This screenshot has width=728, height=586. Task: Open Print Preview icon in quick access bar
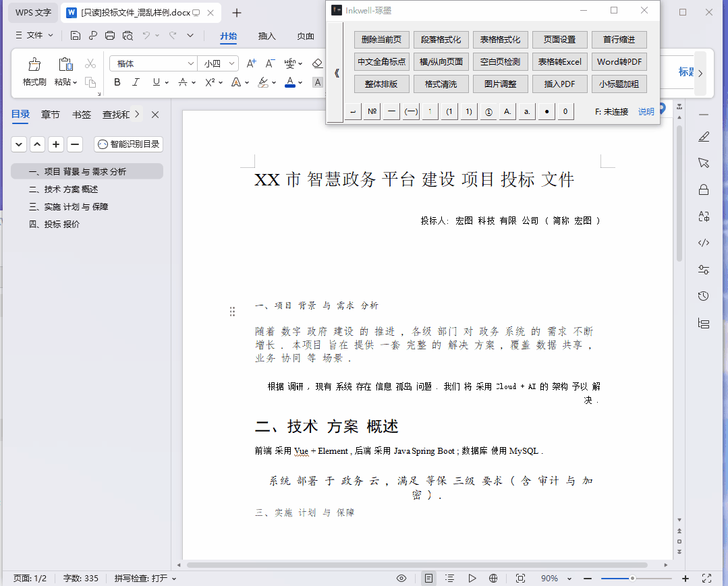pyautogui.click(x=128, y=35)
